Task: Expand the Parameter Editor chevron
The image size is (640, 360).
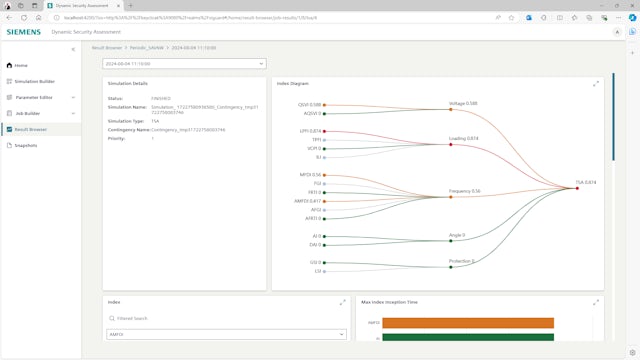Action: [x=73, y=97]
